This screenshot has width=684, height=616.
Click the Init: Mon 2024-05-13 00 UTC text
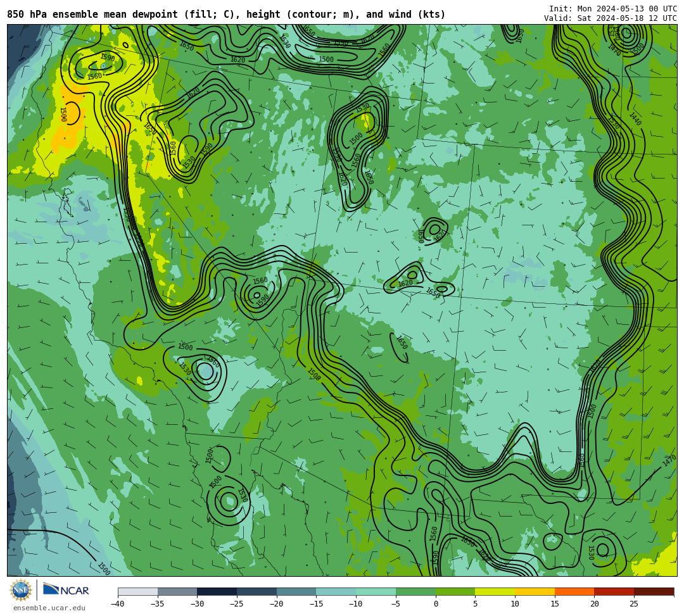click(613, 9)
